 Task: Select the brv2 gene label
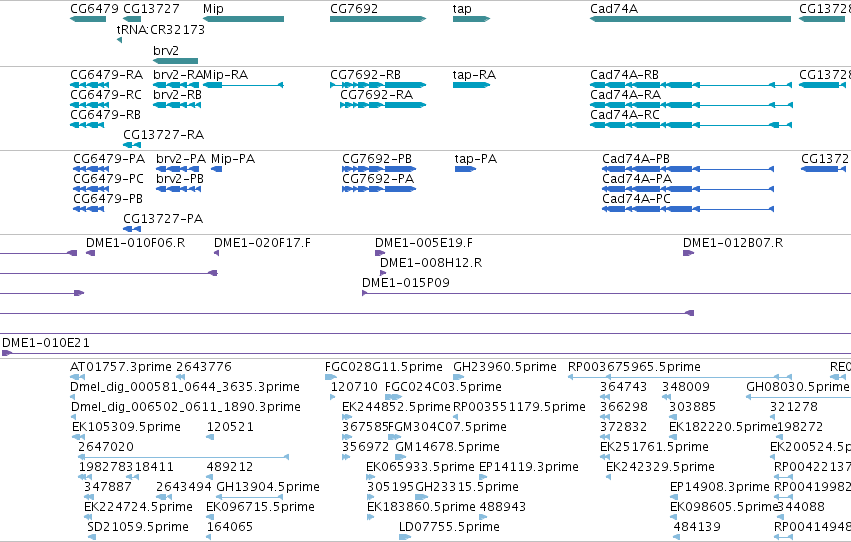[x=166, y=50]
